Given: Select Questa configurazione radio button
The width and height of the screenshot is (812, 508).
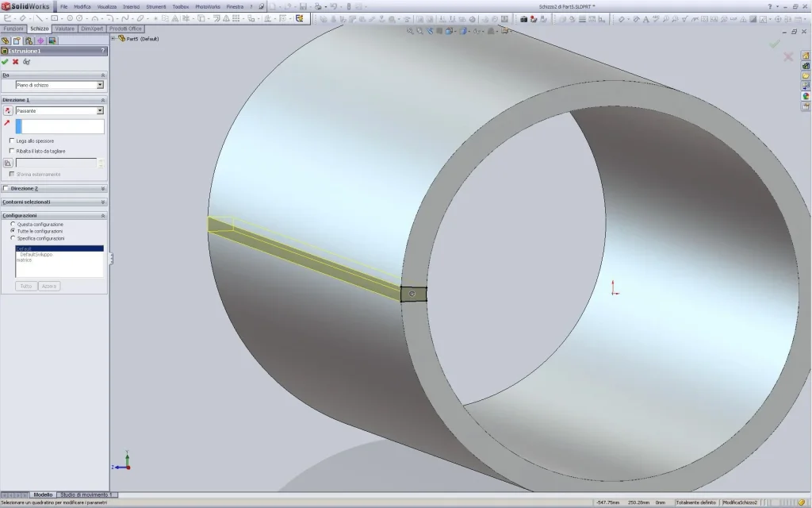Looking at the screenshot, I should point(13,224).
